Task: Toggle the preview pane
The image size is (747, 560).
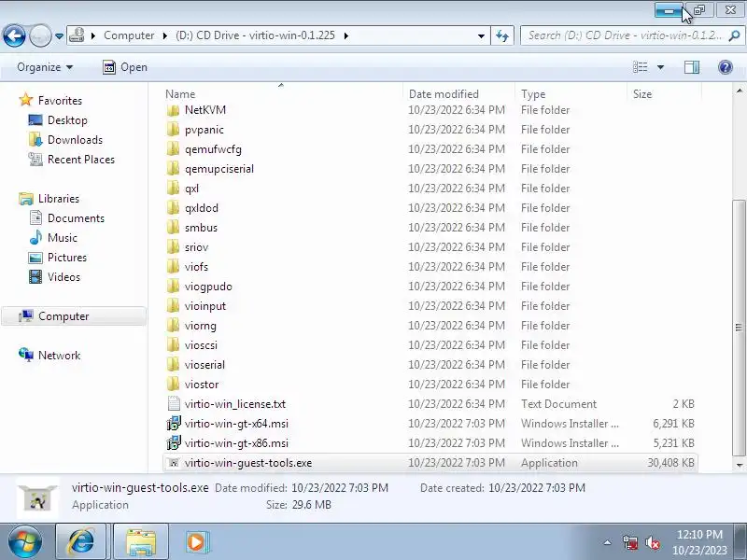Action: pyautogui.click(x=692, y=67)
